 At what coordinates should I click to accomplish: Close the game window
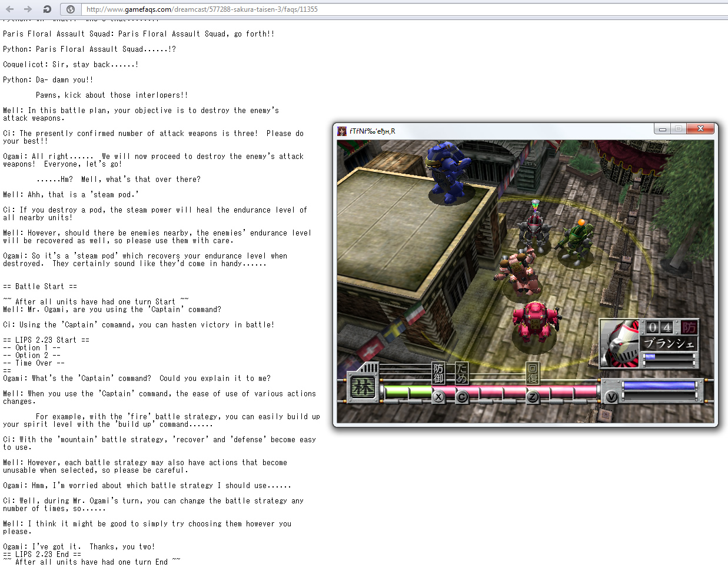click(700, 128)
